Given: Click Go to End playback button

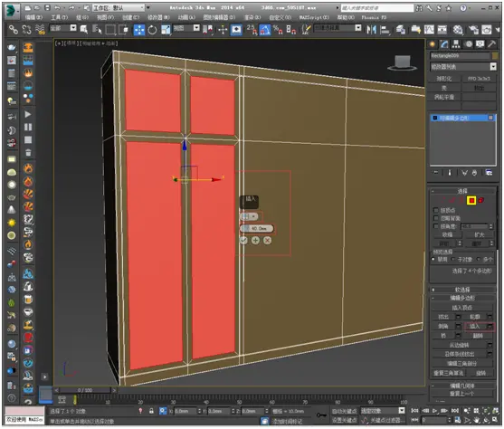Looking at the screenshot, I should (x=455, y=411).
